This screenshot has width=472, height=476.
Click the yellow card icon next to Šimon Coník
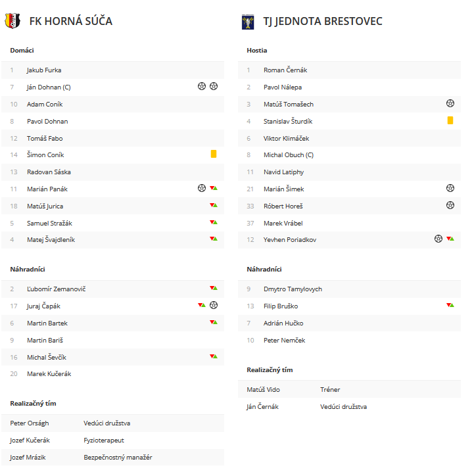(214, 154)
